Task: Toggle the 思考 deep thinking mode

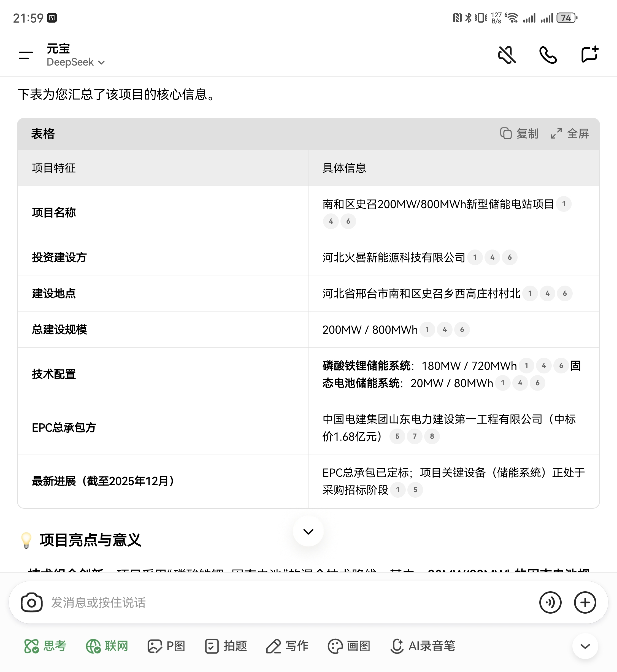Action: coord(45,646)
